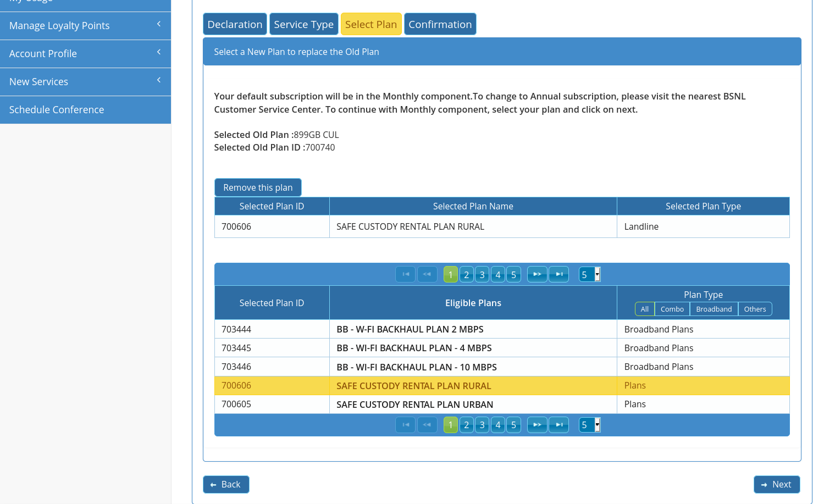Jump to last page in bottom paginator

558,425
